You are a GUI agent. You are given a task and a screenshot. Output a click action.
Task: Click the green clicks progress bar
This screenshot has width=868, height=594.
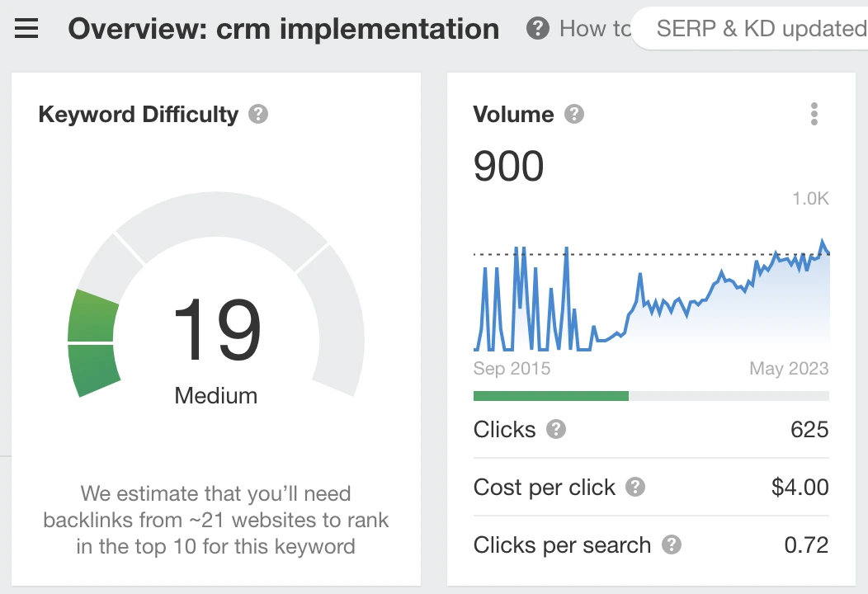550,396
